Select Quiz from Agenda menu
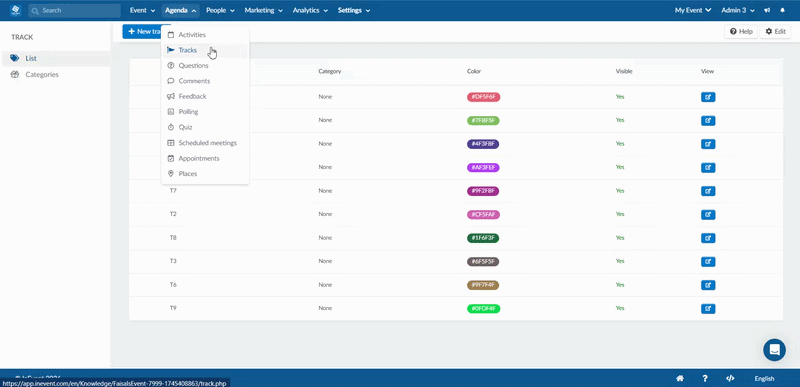 [x=205, y=127]
